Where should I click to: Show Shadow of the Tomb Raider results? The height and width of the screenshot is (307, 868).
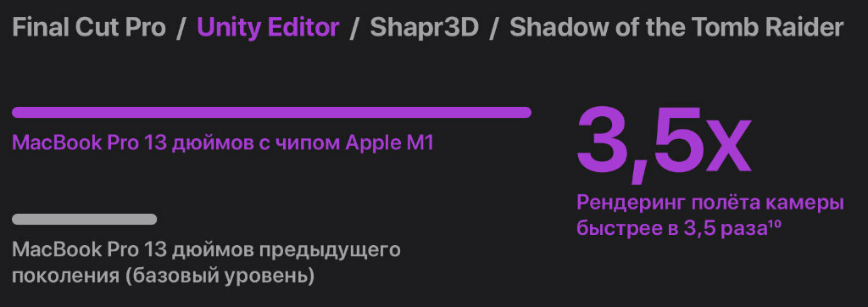point(676,27)
